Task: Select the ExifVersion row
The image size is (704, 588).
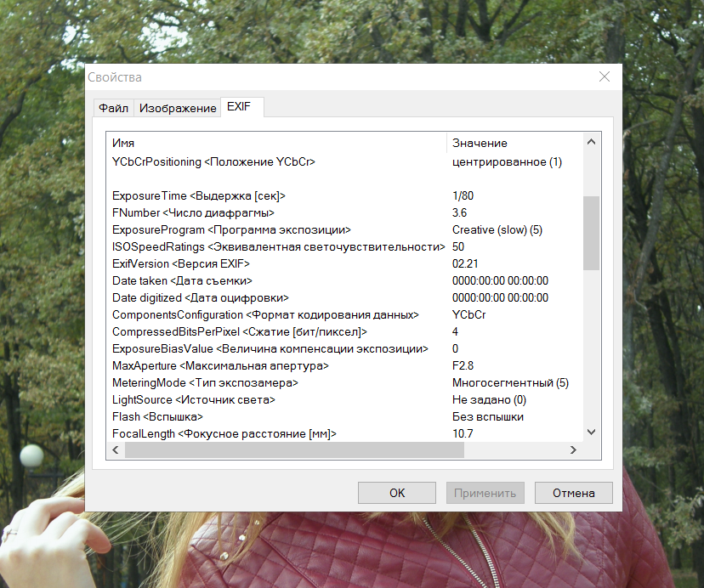Action: [x=345, y=263]
